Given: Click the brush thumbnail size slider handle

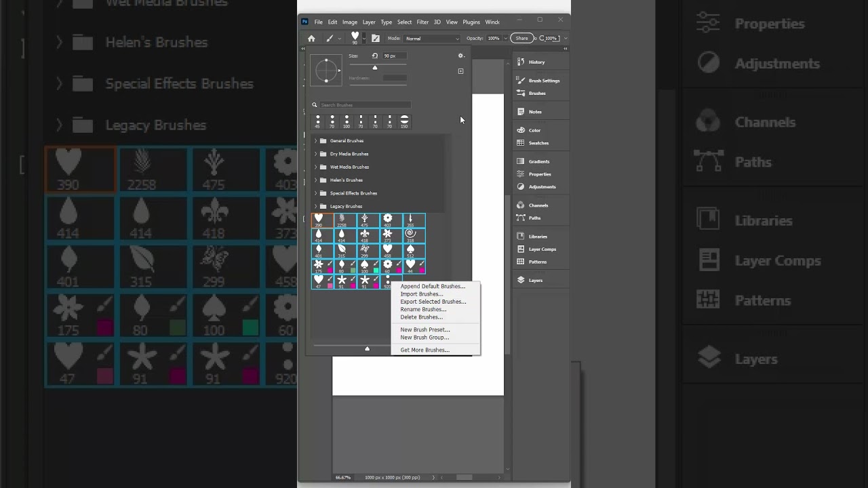Looking at the screenshot, I should [x=367, y=348].
